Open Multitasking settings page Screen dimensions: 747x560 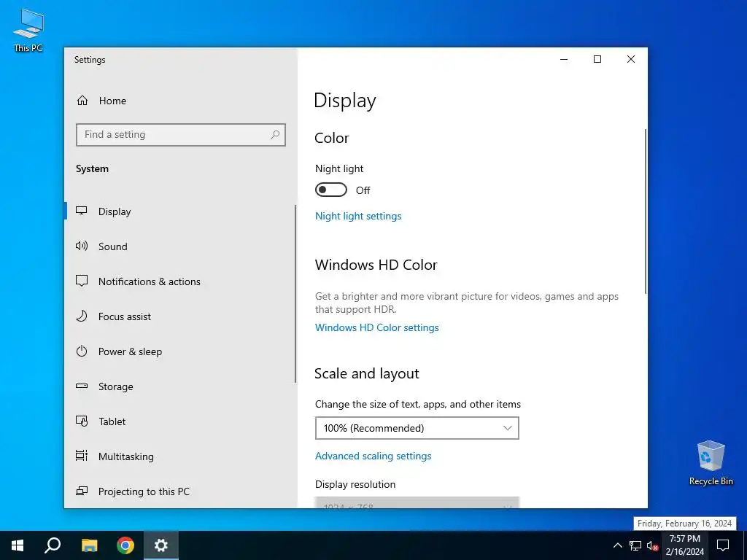(179, 456)
